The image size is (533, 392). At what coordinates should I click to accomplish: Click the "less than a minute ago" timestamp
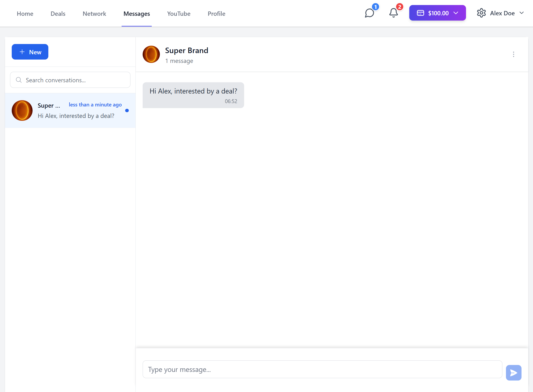[95, 105]
